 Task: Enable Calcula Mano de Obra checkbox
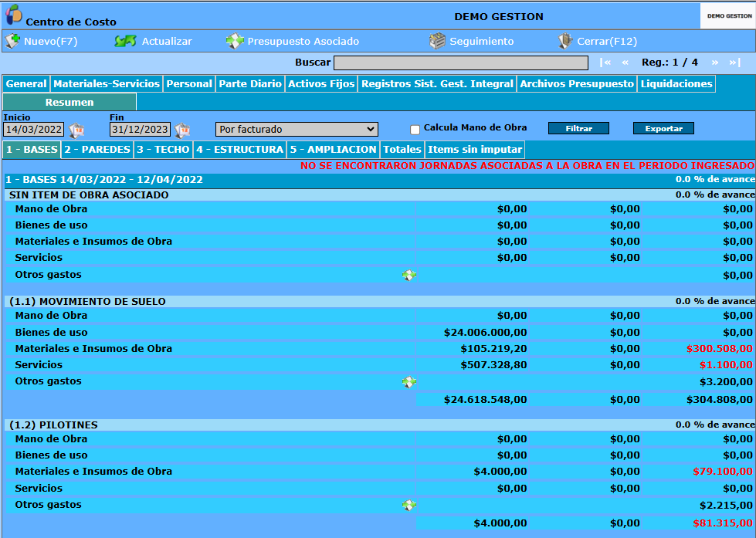pyautogui.click(x=415, y=130)
